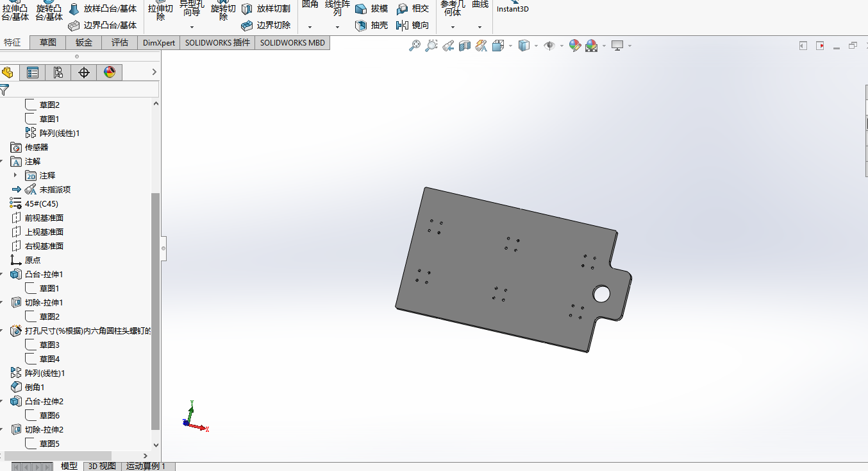The image size is (868, 471).
Task: Choose the 放样切割 lofted cut tool
Action: pos(265,8)
